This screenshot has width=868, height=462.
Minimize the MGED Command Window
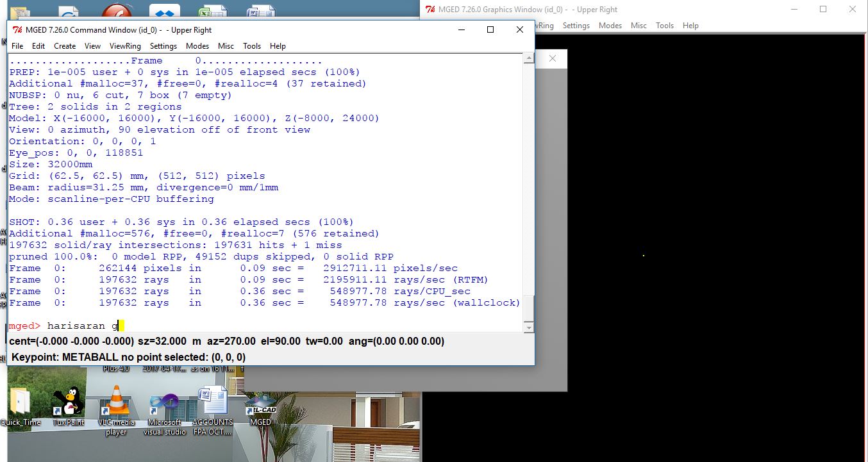pyautogui.click(x=461, y=29)
